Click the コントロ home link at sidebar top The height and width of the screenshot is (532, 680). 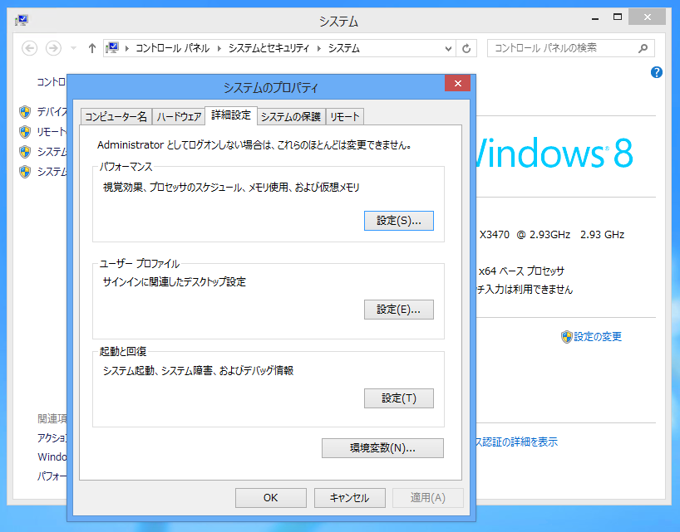pyautogui.click(x=51, y=82)
